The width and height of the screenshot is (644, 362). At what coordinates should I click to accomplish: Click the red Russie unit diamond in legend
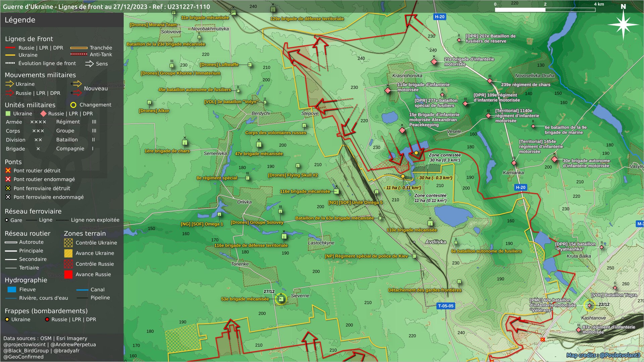(x=43, y=114)
